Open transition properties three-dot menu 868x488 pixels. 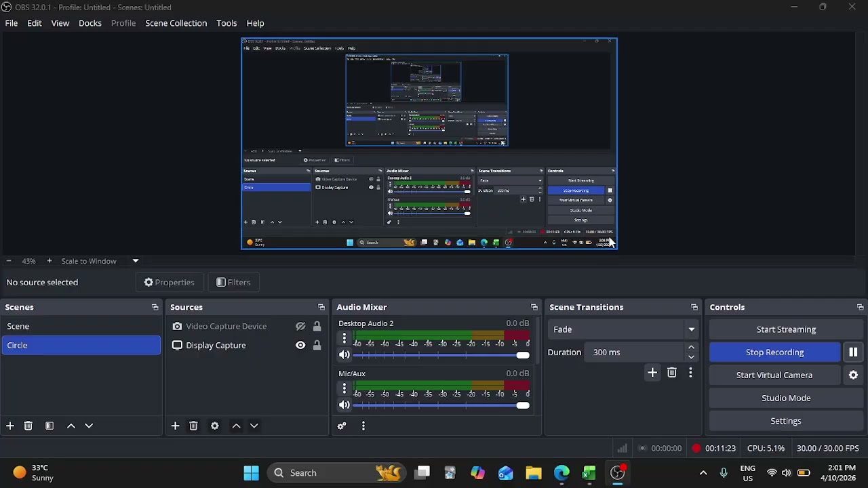[690, 372]
